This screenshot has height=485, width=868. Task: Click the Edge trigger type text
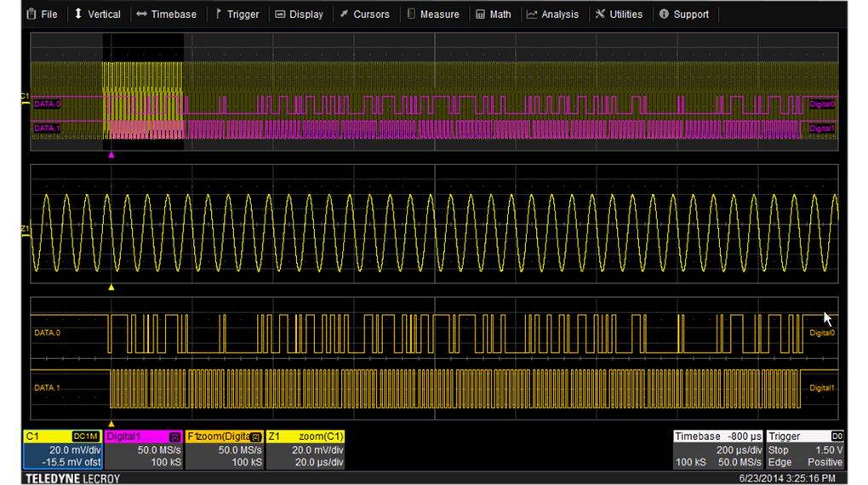(779, 462)
